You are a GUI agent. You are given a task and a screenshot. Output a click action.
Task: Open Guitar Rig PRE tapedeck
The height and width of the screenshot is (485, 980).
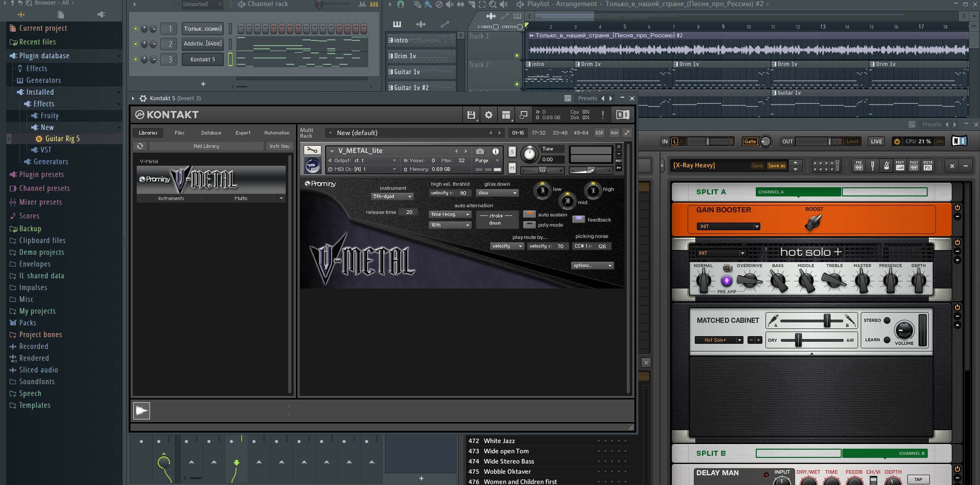tap(859, 165)
